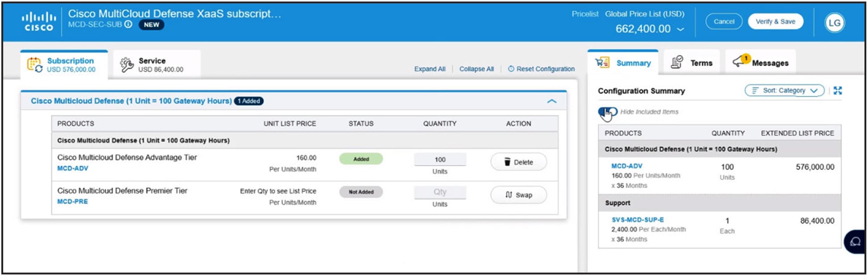Switch to the Service tab
Screen dimensions: 868x276
click(x=157, y=65)
